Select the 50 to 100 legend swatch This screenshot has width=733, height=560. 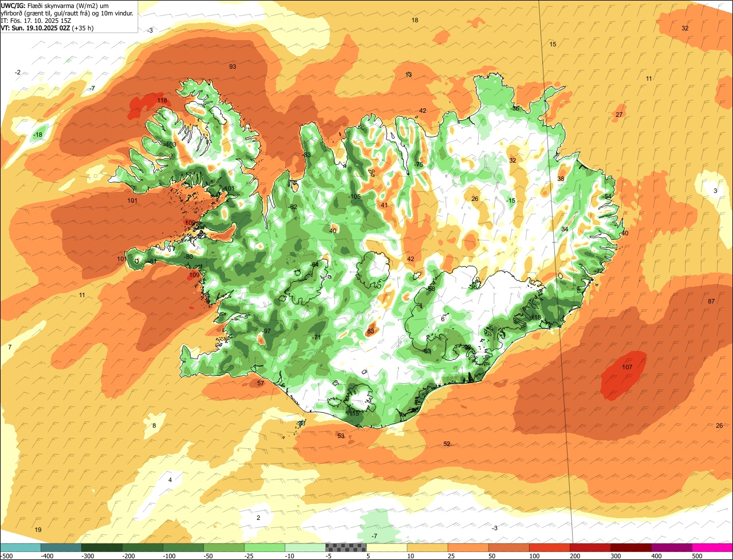click(x=509, y=547)
